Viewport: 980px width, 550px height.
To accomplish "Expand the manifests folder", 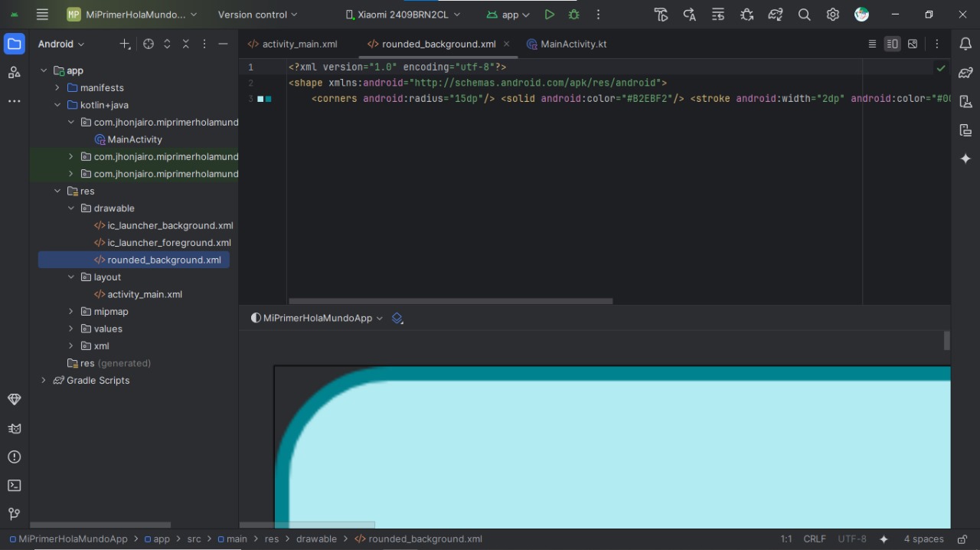I will (x=57, y=87).
